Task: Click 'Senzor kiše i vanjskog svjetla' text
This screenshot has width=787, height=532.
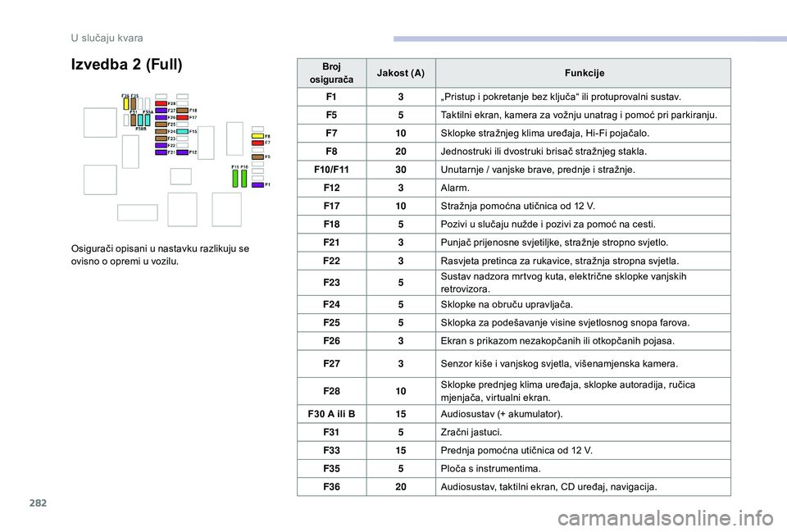Action: pyautogui.click(x=559, y=364)
